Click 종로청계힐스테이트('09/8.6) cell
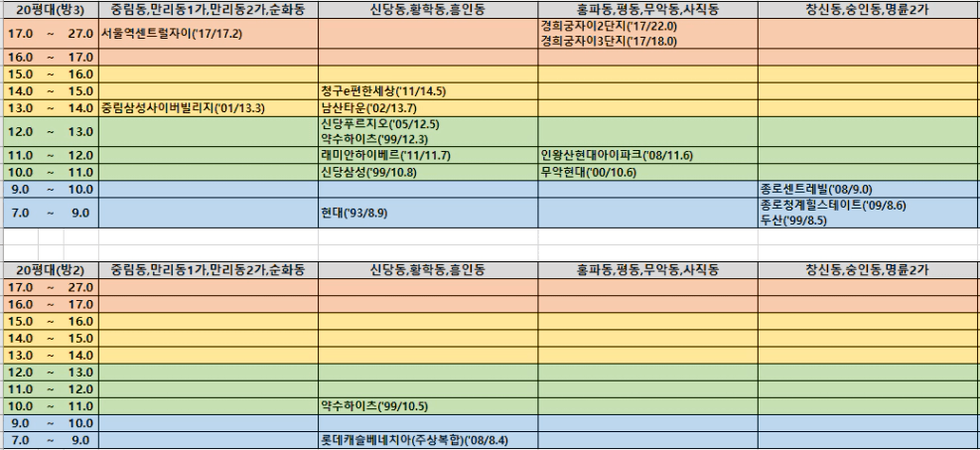 click(x=869, y=214)
